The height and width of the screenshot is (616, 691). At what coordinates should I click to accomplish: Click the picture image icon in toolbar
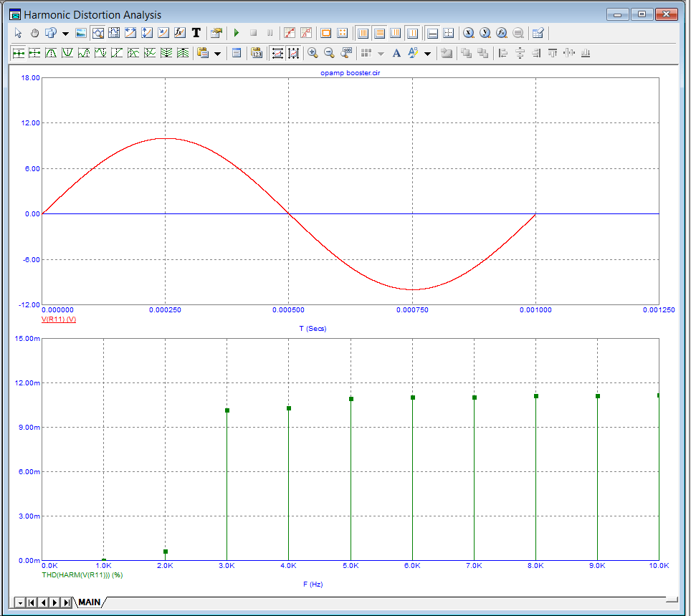pyautogui.click(x=81, y=33)
